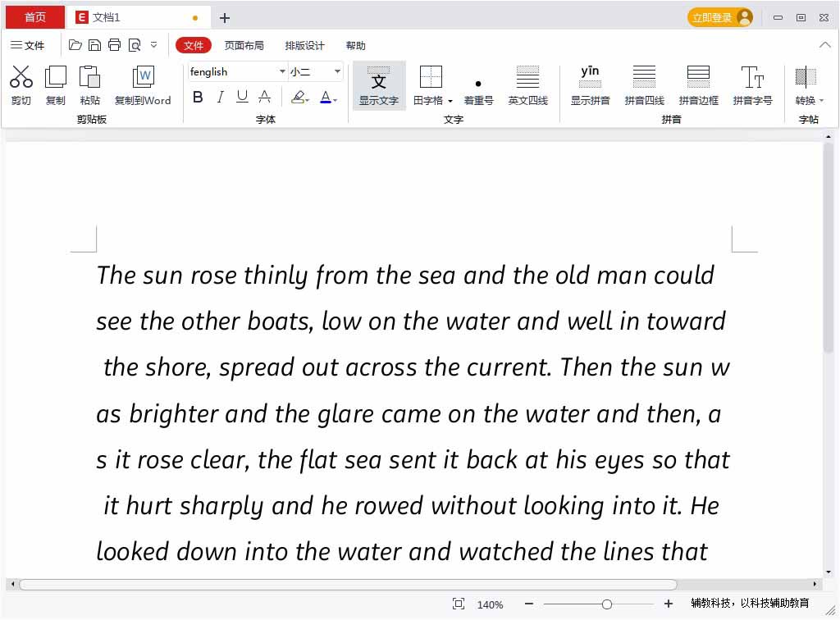Expand the quick access toolbar customize arrow
The width and height of the screenshot is (840, 620).
153,45
